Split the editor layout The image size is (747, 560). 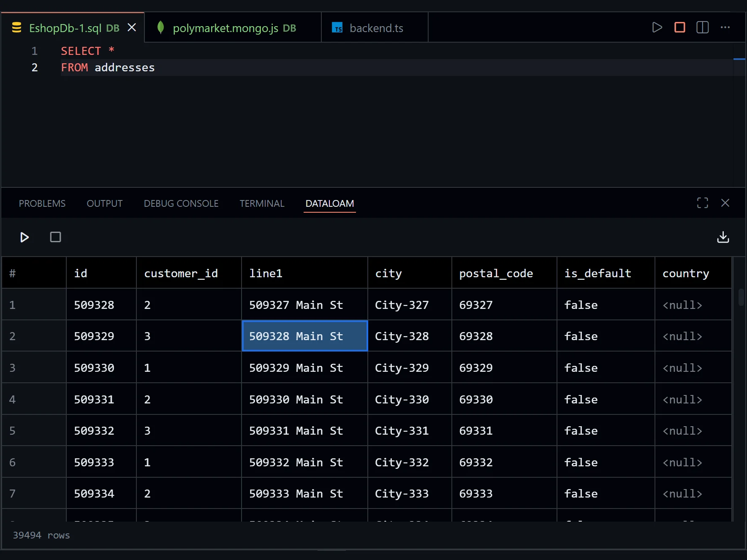pyautogui.click(x=703, y=27)
